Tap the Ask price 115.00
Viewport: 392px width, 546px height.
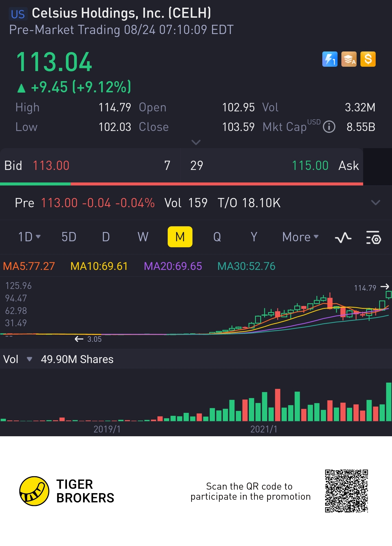pos(310,166)
